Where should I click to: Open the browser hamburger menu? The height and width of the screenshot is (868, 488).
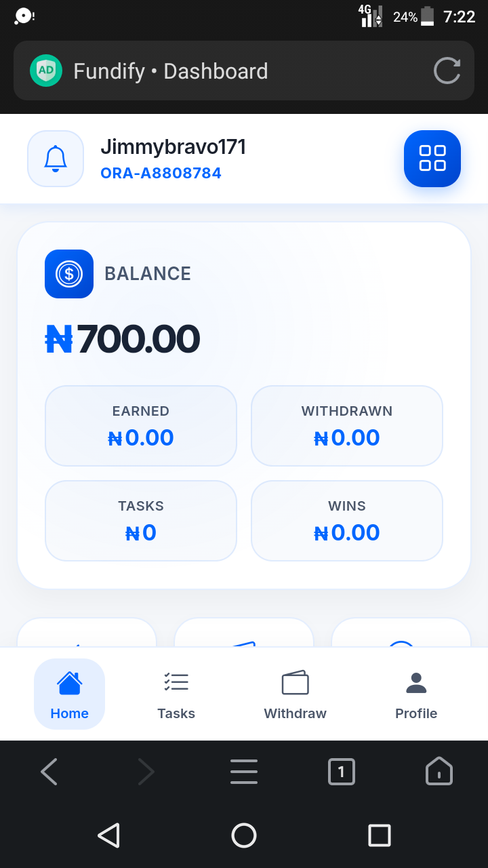click(x=244, y=772)
